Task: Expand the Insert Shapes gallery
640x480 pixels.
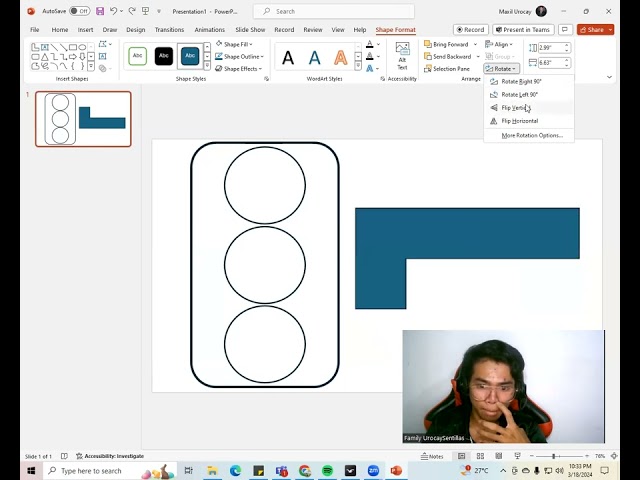Action: click(x=91, y=66)
